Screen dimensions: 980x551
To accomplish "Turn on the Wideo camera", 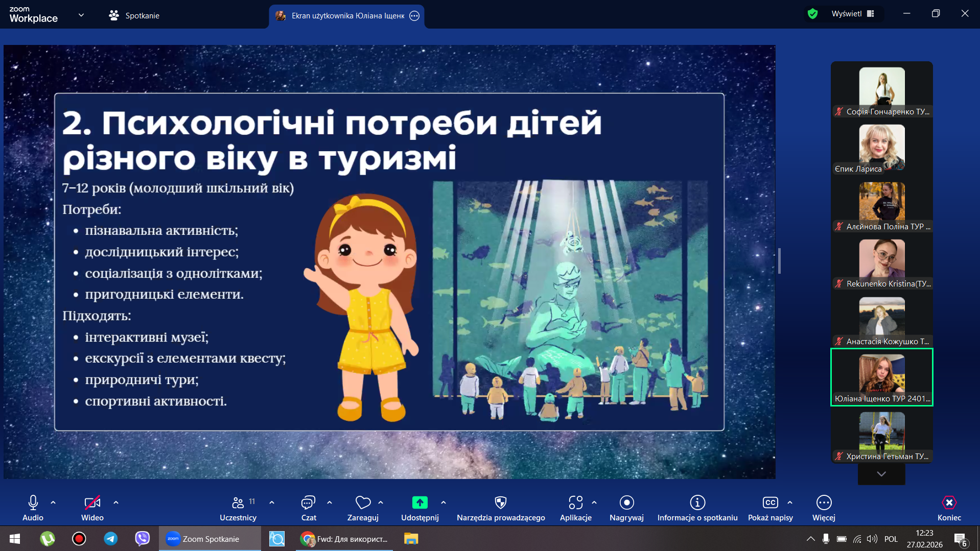I will click(92, 508).
